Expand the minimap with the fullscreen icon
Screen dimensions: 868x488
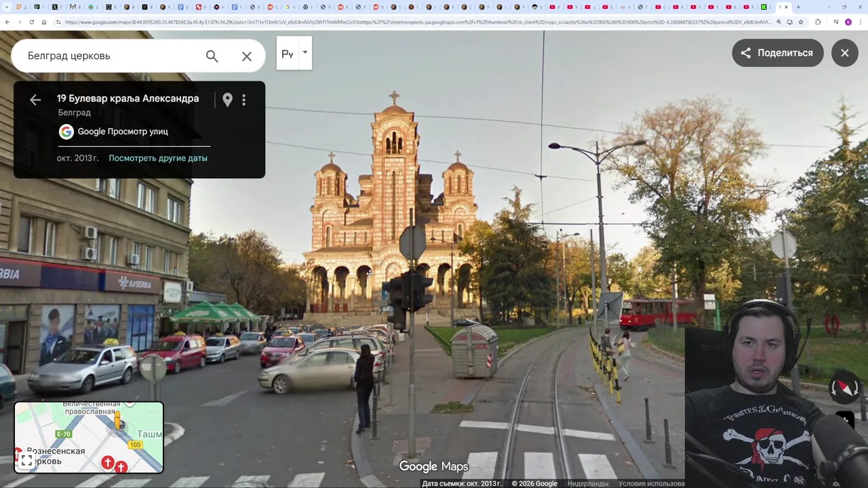pos(26,461)
